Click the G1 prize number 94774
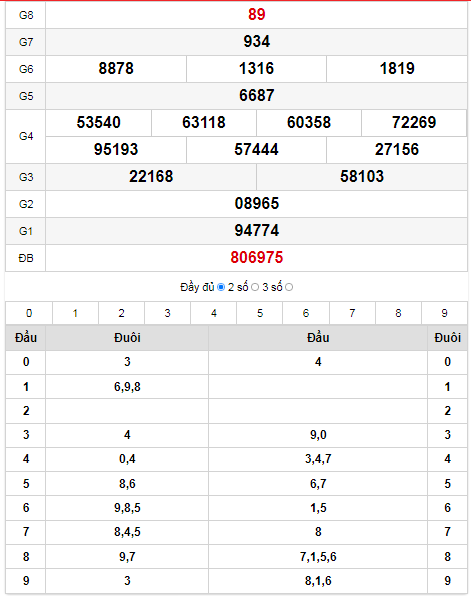The height and width of the screenshot is (596, 471). pos(257,230)
